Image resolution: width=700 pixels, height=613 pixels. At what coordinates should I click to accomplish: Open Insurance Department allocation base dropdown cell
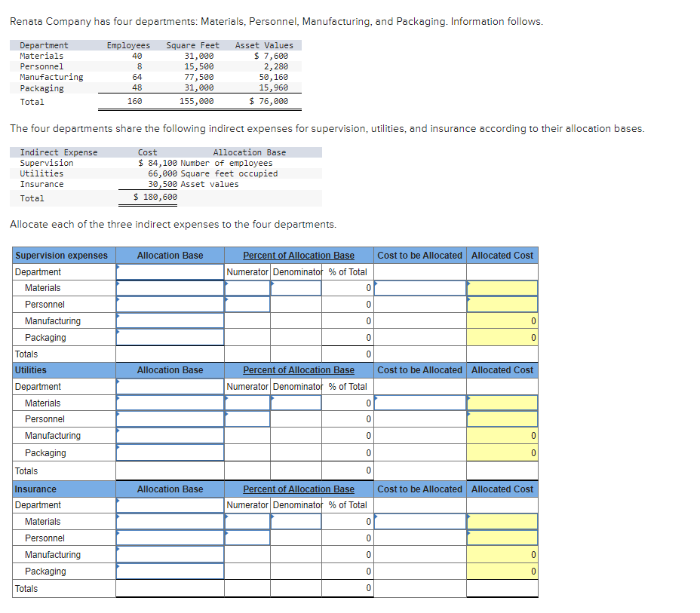coord(170,505)
